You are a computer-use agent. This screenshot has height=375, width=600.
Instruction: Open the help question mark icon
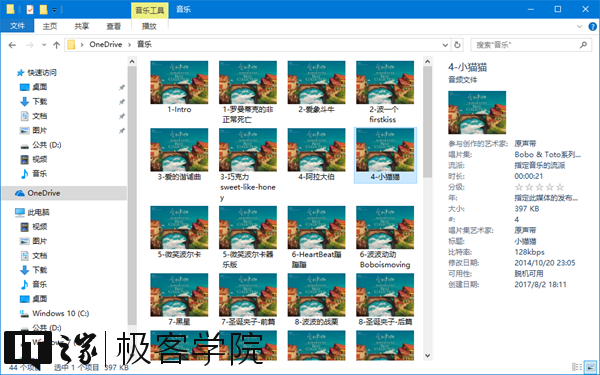592,26
